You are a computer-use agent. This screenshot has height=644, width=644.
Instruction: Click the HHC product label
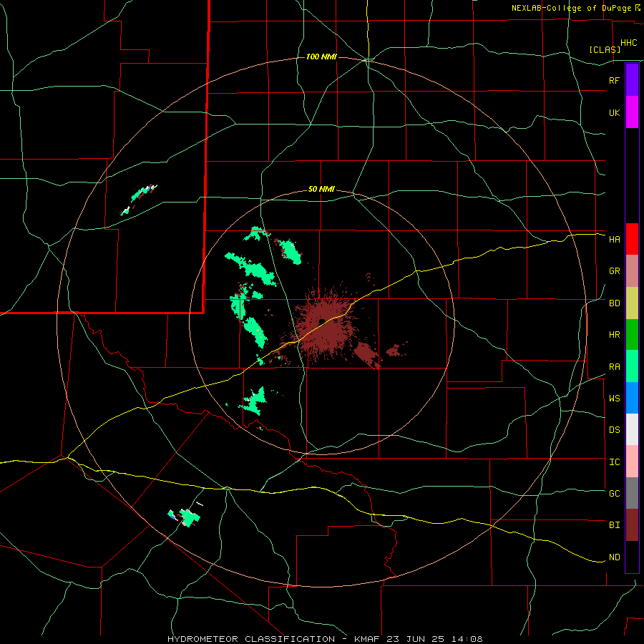tap(628, 43)
